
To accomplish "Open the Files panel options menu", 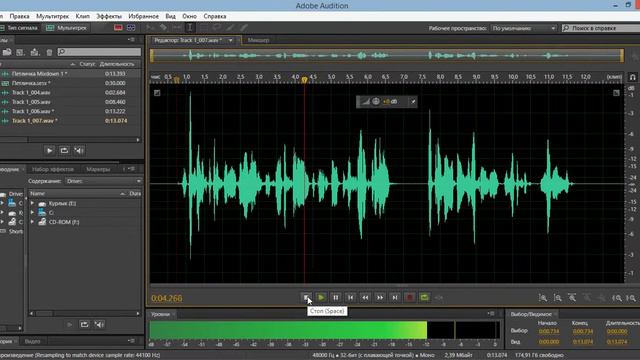I will [131, 40].
